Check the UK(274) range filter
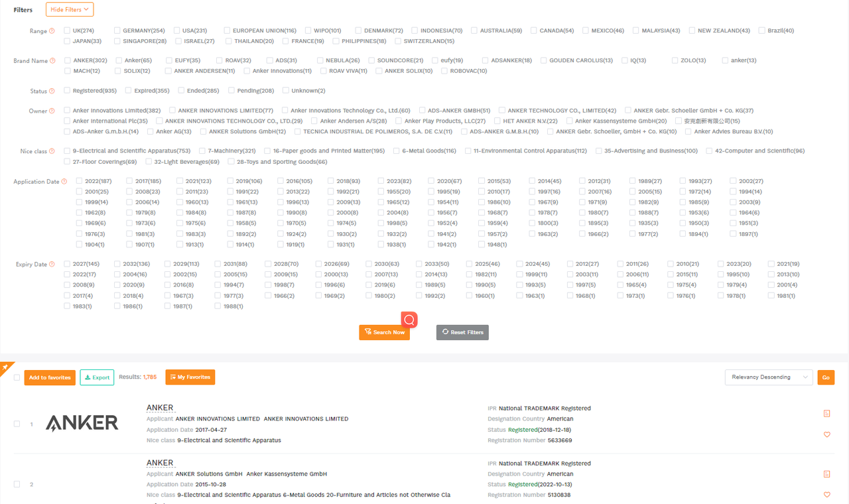849x504 pixels. point(68,31)
